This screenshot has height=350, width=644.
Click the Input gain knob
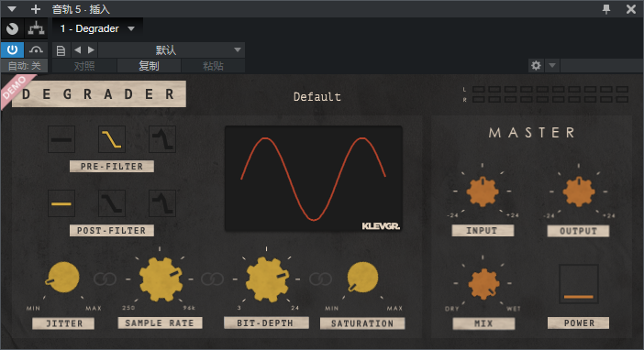click(x=483, y=191)
